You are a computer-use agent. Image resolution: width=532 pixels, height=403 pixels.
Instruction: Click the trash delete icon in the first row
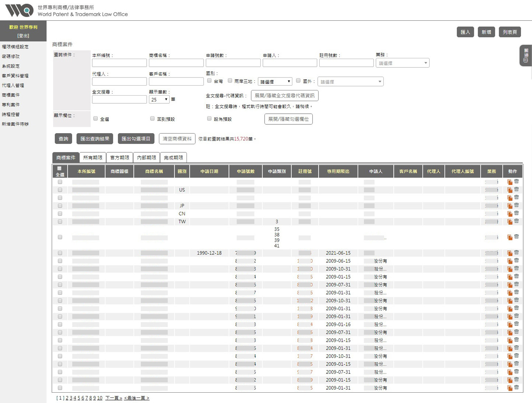pos(517,181)
